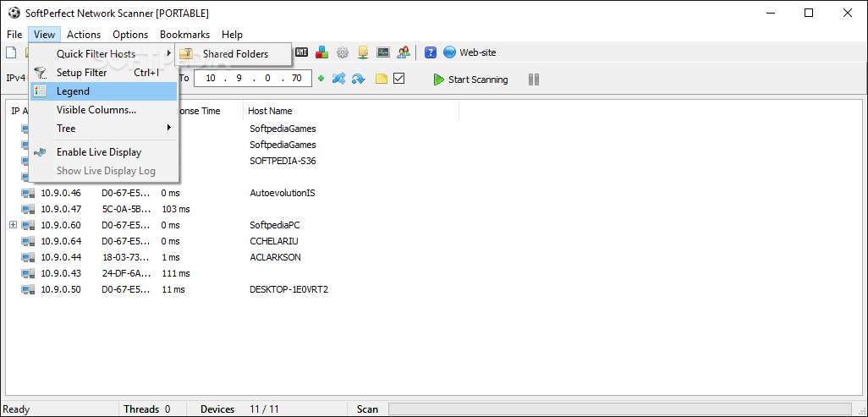Click computer icon for 10.9.0.50
Screen dimensions: 868x417
coord(28,289)
